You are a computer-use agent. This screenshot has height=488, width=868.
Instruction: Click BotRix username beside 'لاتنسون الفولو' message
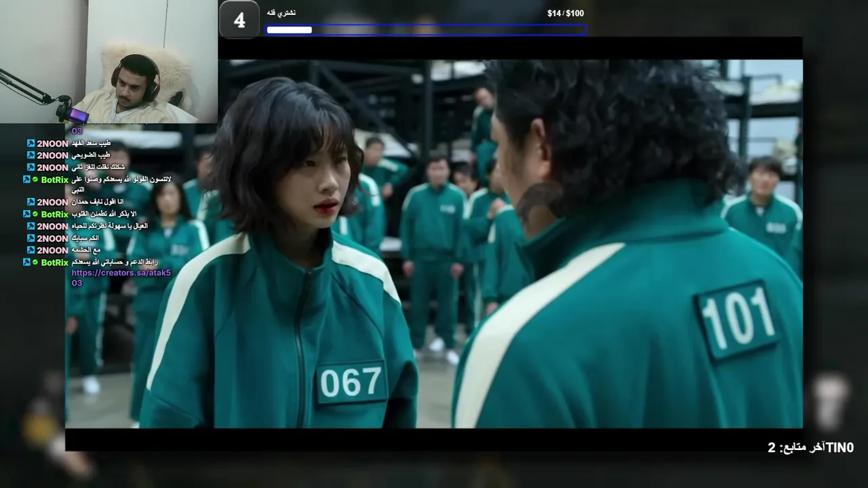55,180
